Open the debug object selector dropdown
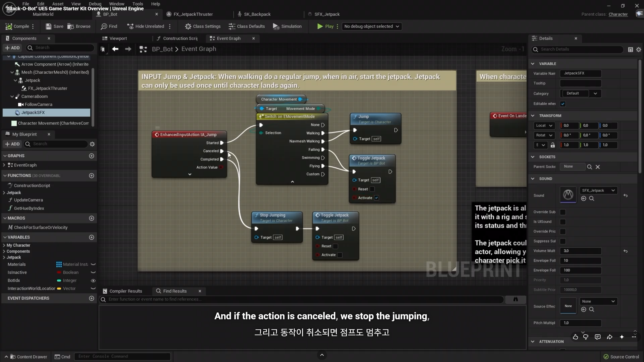This screenshot has width=644, height=362. point(372,26)
